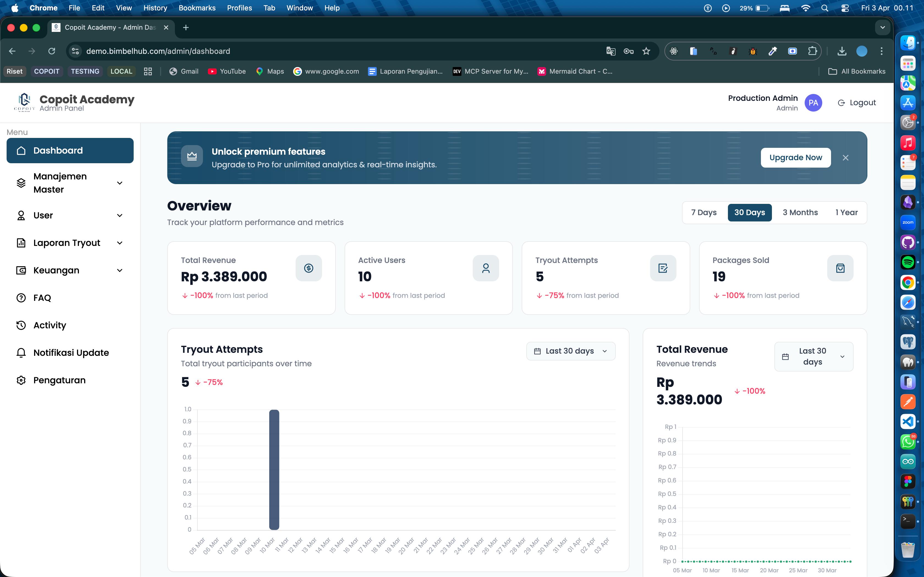Screen dimensions: 924x577
Task: Click the crown icon in premium banner
Action: coord(192,156)
